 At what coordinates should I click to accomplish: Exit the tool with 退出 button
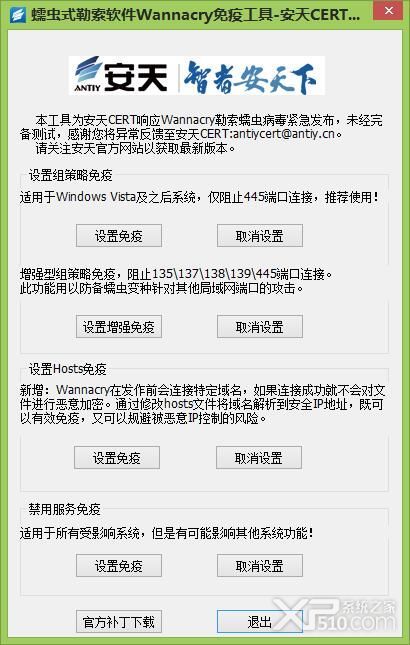tap(260, 622)
